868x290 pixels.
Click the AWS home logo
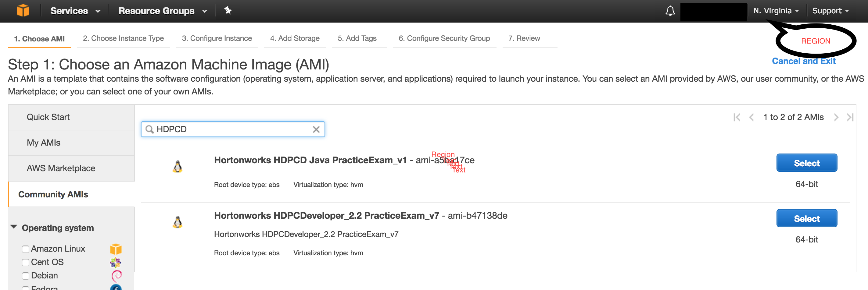click(x=23, y=10)
